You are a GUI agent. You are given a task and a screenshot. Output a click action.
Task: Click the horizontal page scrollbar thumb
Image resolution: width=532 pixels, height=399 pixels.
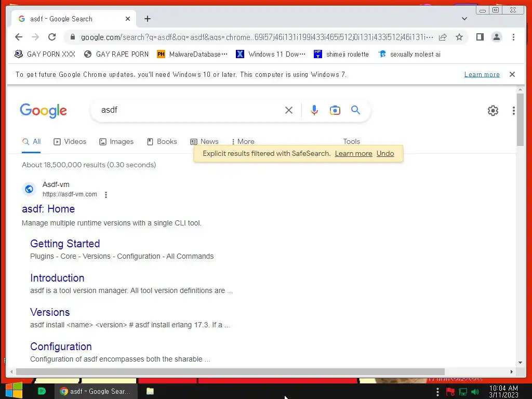pyautogui.click(x=230, y=372)
